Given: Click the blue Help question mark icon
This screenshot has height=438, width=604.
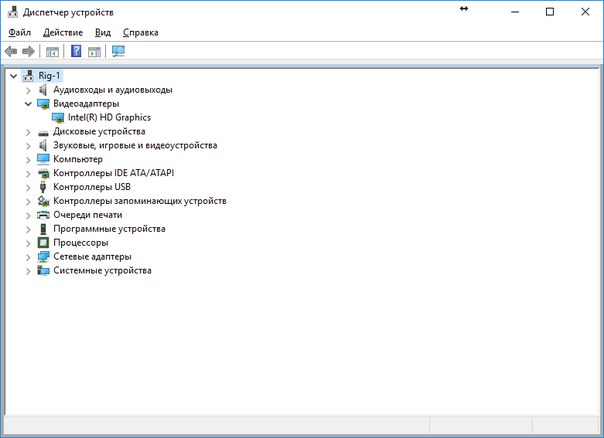Looking at the screenshot, I should [x=76, y=51].
